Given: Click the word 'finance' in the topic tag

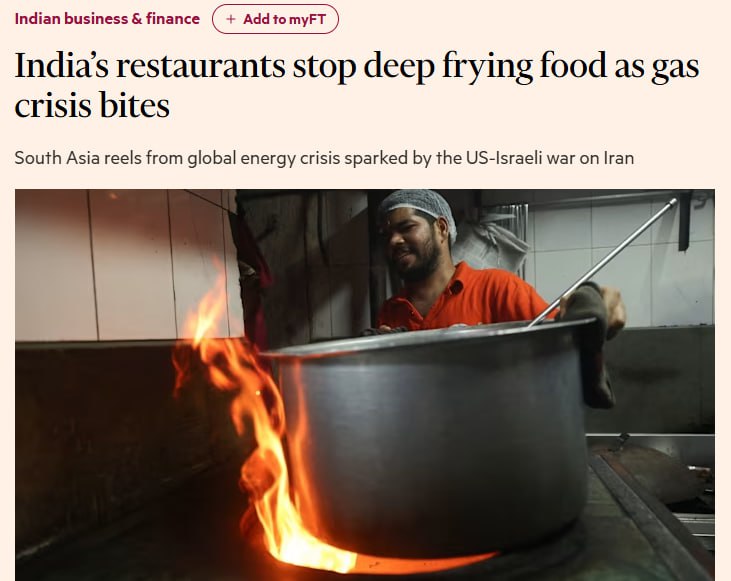Looking at the screenshot, I should pos(173,19).
